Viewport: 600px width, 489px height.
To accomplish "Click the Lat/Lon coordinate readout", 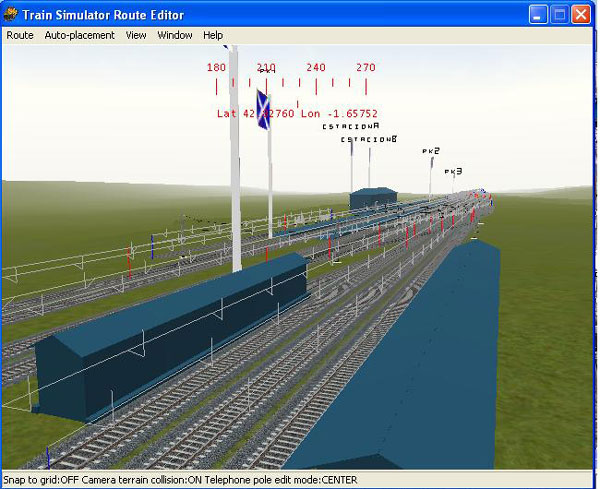I will coord(297,114).
